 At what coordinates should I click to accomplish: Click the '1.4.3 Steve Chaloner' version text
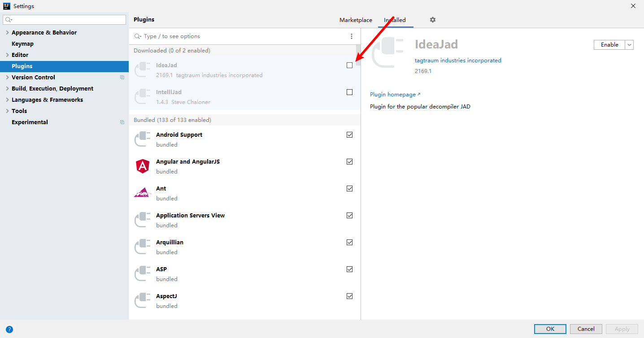(183, 102)
